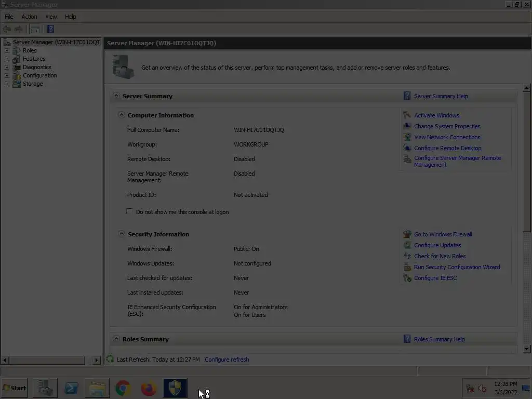532x399 pixels.
Task: Click the horizontal scrollbar in the tree pane
Action: [47, 360]
